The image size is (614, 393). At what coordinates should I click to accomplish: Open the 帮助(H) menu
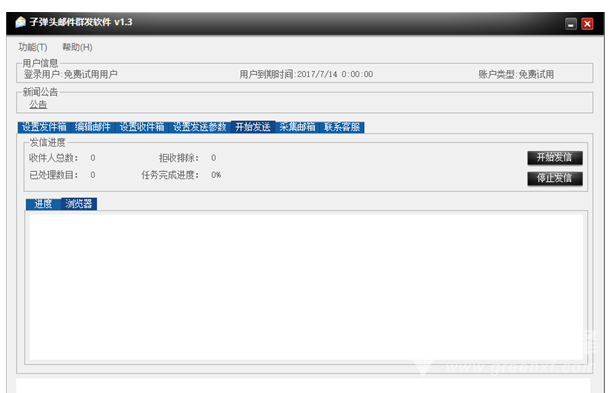77,47
